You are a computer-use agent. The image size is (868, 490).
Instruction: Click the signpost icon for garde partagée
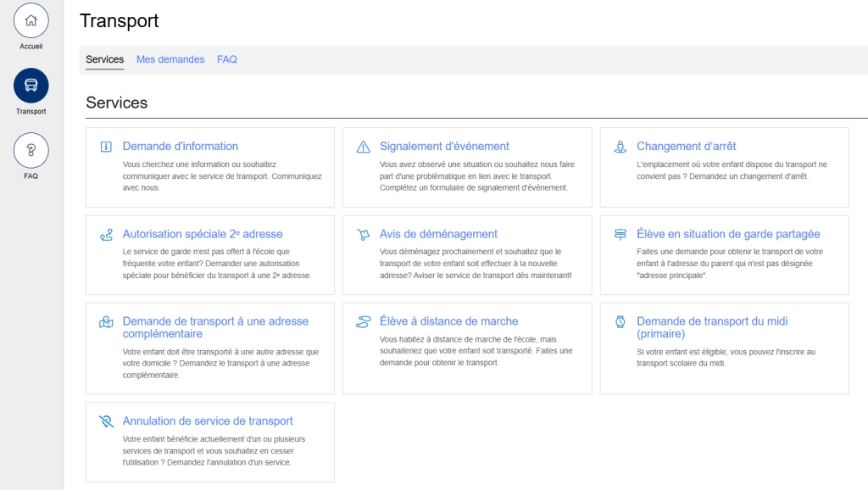click(x=620, y=235)
